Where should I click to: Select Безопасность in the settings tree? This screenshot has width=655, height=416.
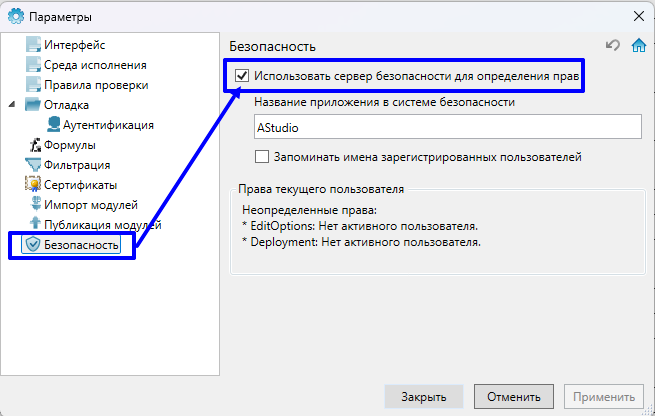(80, 245)
